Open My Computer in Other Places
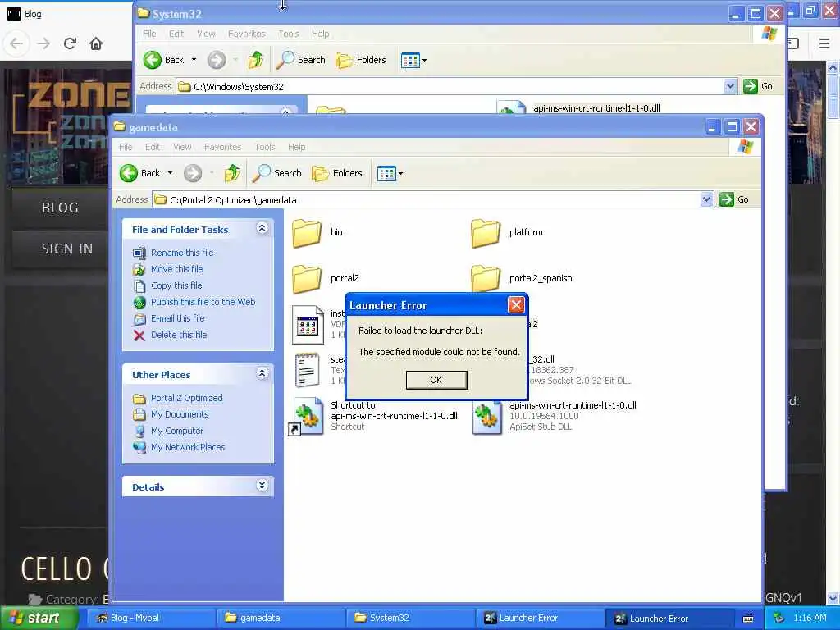 [177, 431]
